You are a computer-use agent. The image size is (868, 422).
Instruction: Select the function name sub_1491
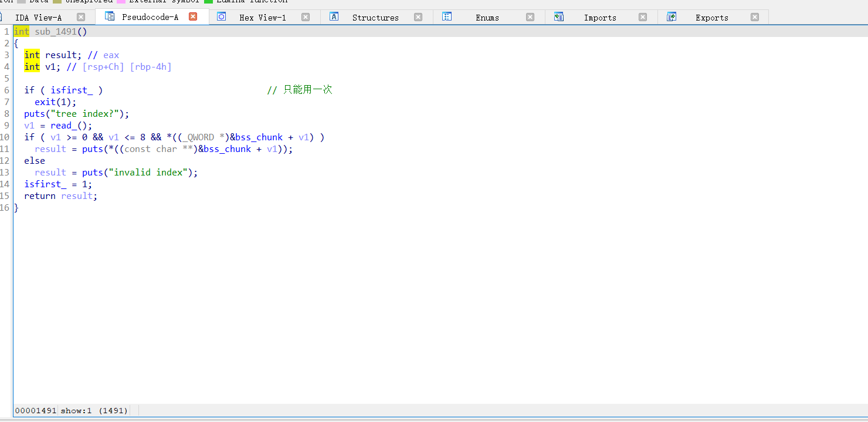[x=56, y=32]
